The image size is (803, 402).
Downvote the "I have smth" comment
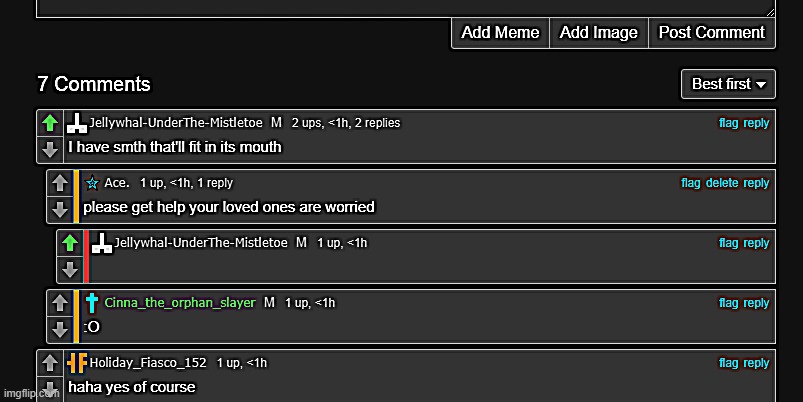tap(50, 149)
